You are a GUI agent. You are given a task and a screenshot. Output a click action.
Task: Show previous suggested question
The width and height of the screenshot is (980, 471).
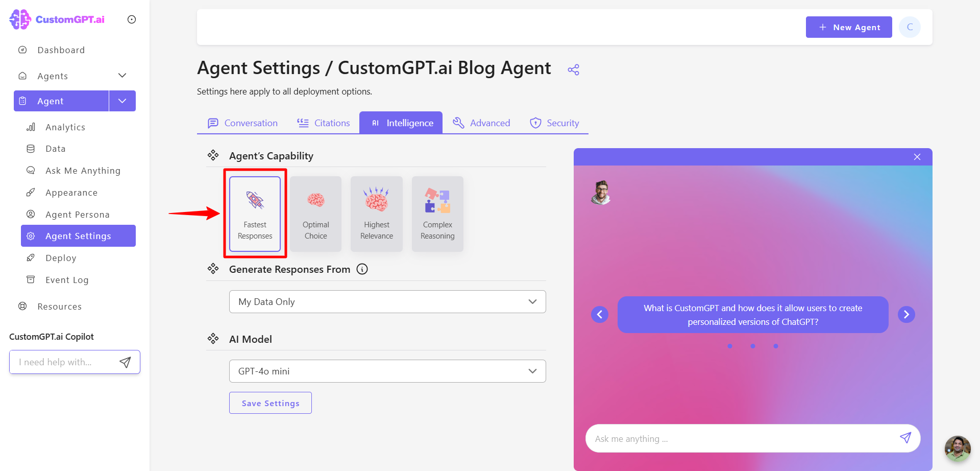[600, 314]
